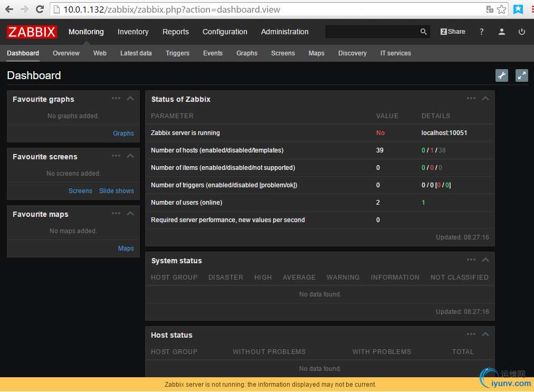Open the user profile icon
The height and width of the screenshot is (392, 534).
pos(501,32)
